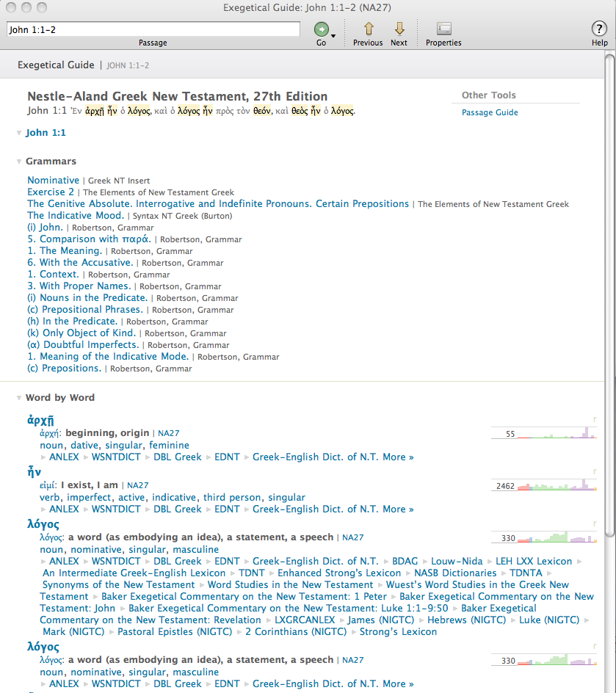Open the Exercise 2 grammar link

pyautogui.click(x=51, y=192)
